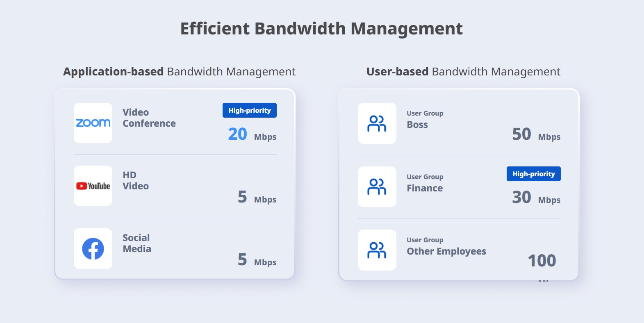Image resolution: width=644 pixels, height=323 pixels.
Task: Click the 20 Mbps bandwidth value
Action: pyautogui.click(x=252, y=134)
